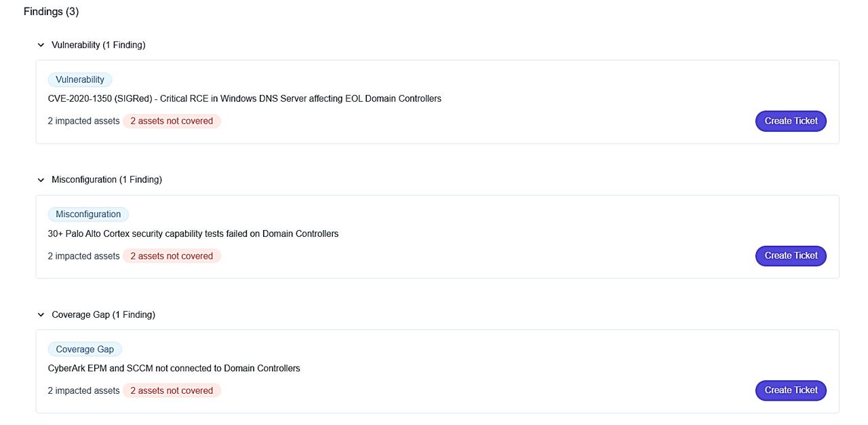Screen dimensions: 868x425
Task: Create ticket for CyberArk EPM coverage gap
Action: click(x=791, y=390)
